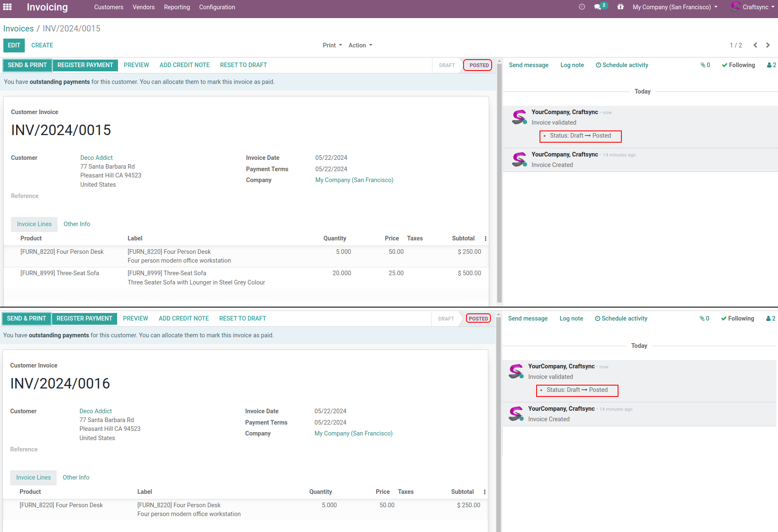Open My Company (San Francisco) company switcher
This screenshot has width=778, height=532.
point(675,7)
